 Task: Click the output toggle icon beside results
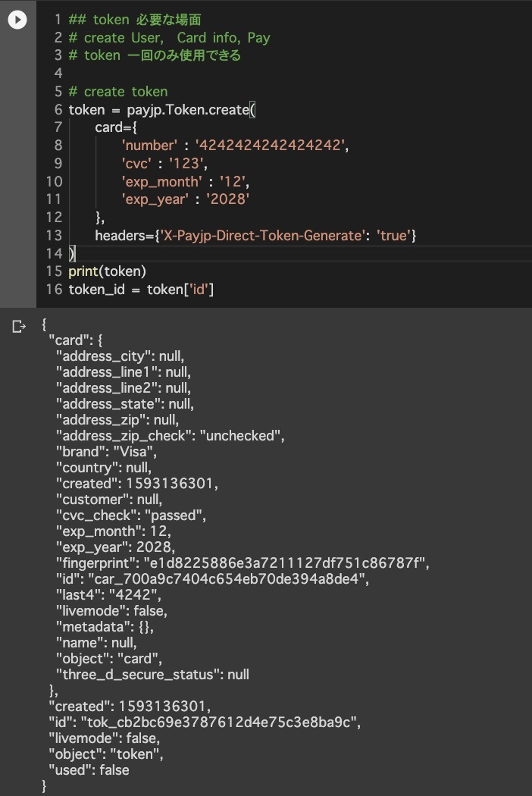(19, 327)
